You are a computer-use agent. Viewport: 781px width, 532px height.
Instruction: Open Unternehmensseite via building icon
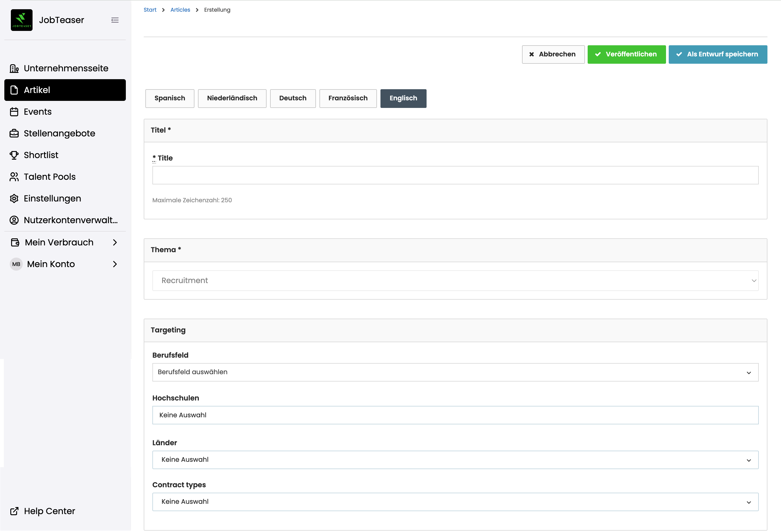tap(14, 69)
